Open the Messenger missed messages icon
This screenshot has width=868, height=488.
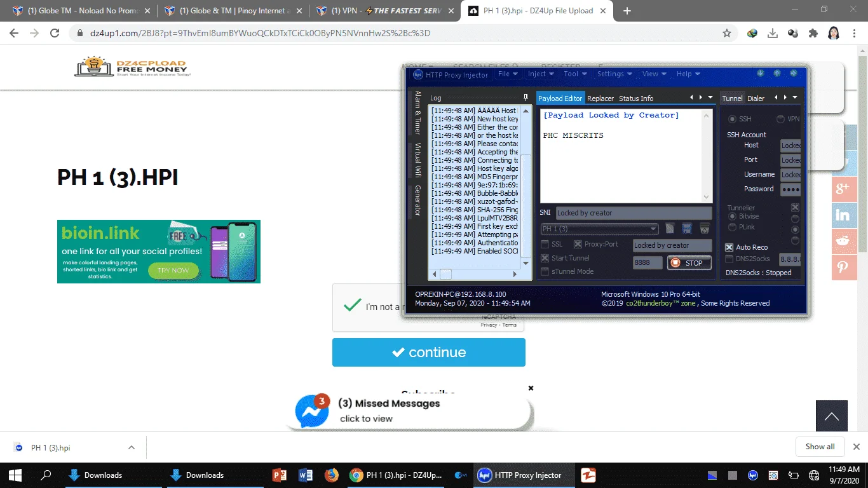pos(312,411)
